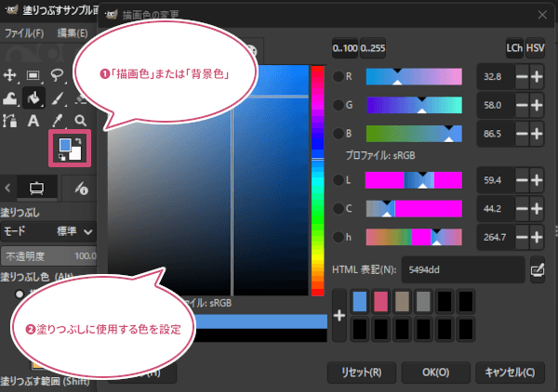Image resolution: width=558 pixels, height=392 pixels.
Task: Click the キャンセル(C) button
Action: (x=510, y=372)
